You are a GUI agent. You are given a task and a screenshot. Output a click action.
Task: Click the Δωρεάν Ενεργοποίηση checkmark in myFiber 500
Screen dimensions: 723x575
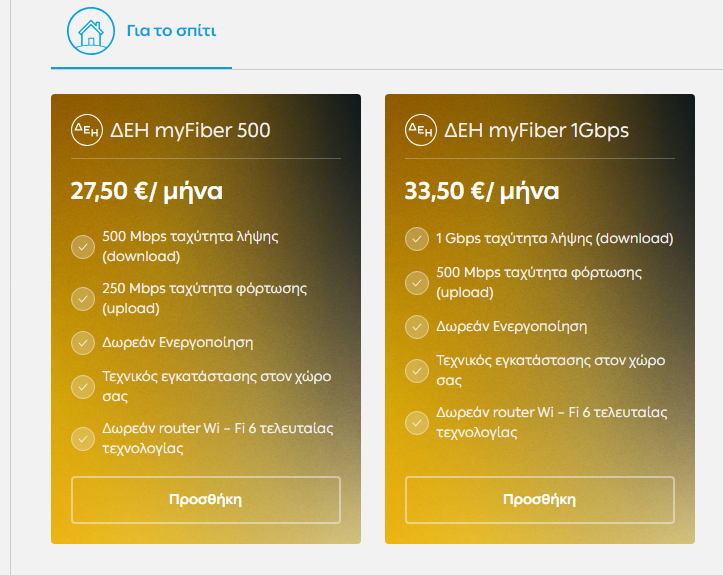[83, 343]
